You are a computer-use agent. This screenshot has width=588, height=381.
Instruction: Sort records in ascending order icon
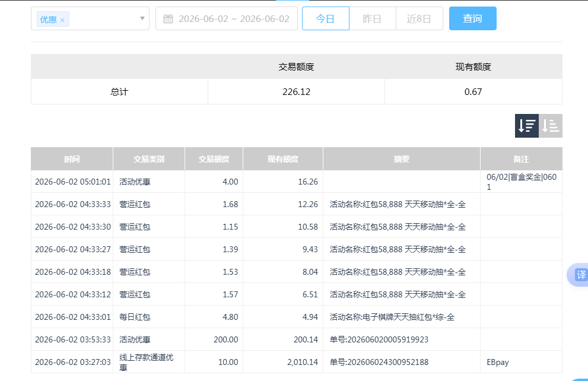[551, 126]
